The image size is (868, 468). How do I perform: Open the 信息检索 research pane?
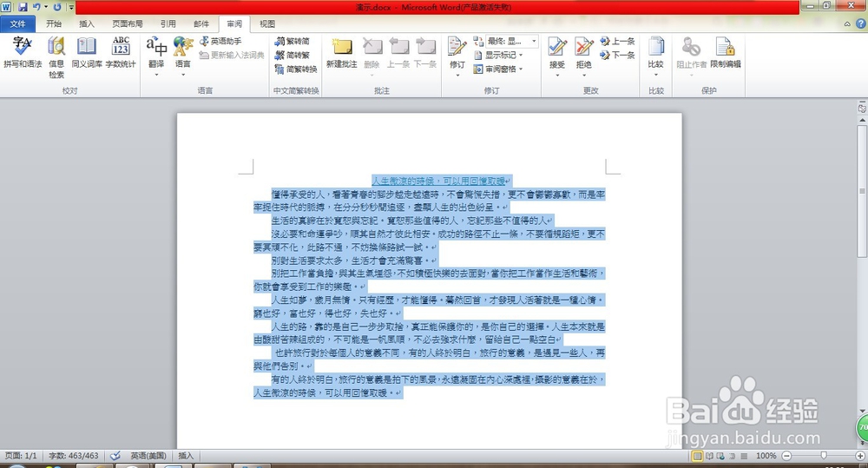(56, 57)
